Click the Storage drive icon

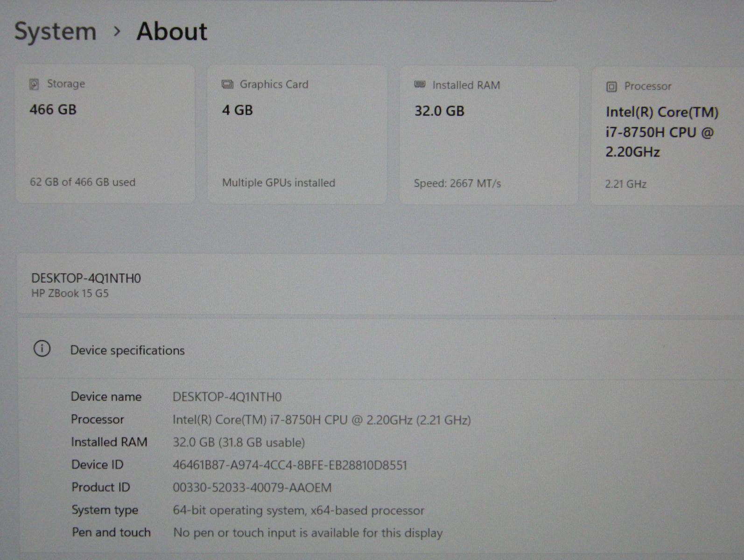[x=34, y=84]
